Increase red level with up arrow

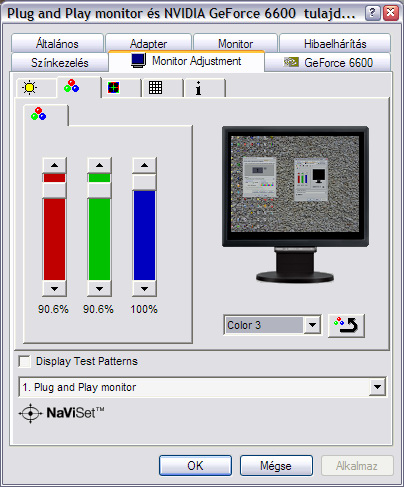[54, 165]
